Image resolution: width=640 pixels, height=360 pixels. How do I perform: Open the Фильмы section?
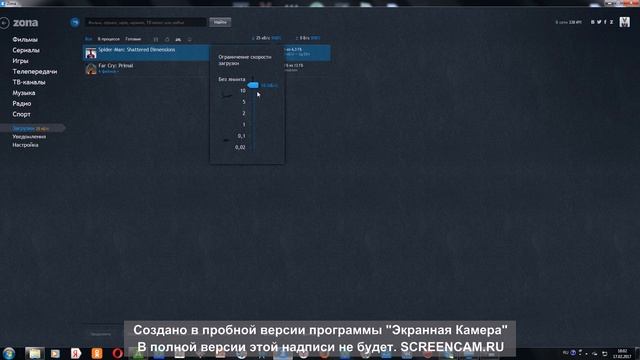click(x=25, y=40)
